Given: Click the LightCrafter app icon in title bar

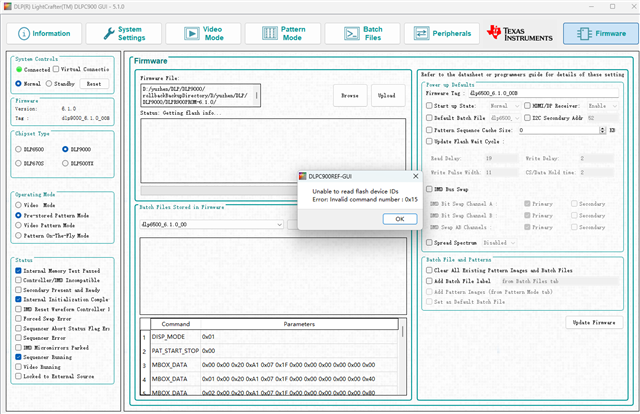Looking at the screenshot, I should [x=7, y=7].
